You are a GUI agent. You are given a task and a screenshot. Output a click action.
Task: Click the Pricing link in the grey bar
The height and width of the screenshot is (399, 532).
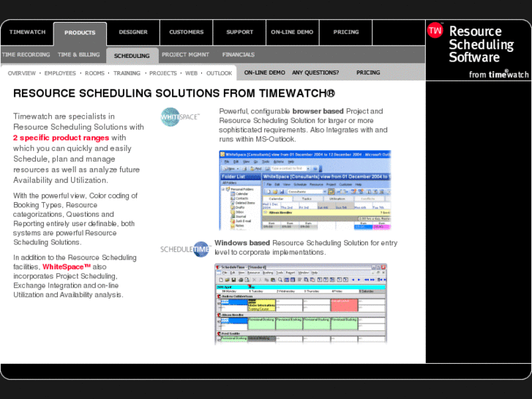point(368,72)
